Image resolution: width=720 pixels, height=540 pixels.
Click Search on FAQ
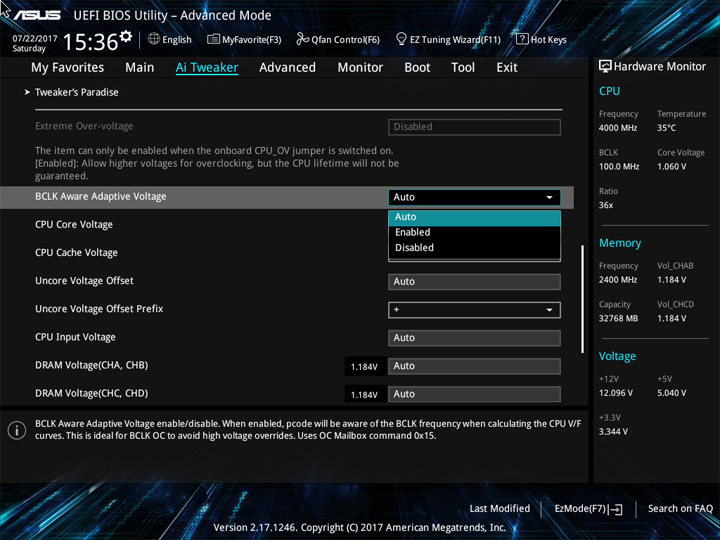pyautogui.click(x=680, y=509)
